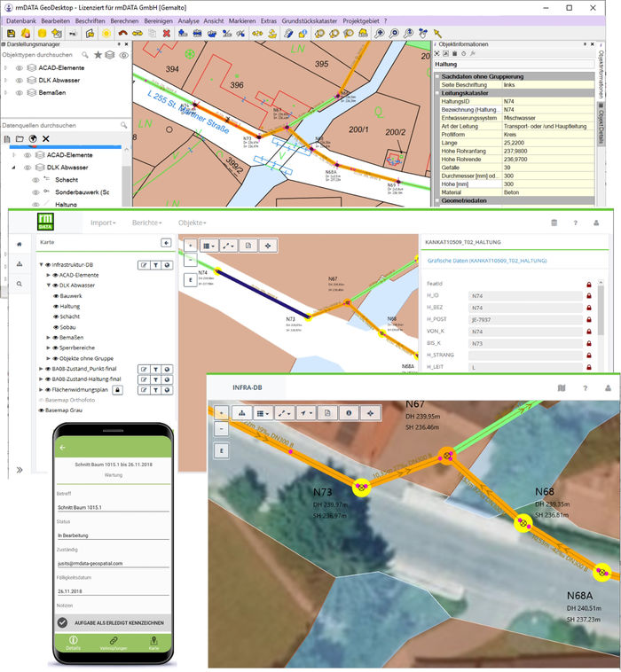Click the network hierarchy icon in web sidebar
Image resolution: width=621 pixels, height=672 pixels.
click(x=20, y=264)
